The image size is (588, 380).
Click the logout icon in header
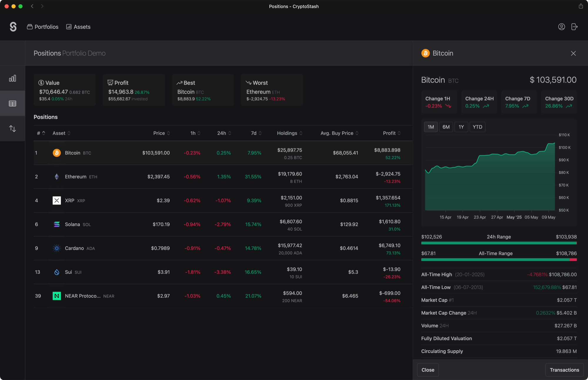(574, 27)
